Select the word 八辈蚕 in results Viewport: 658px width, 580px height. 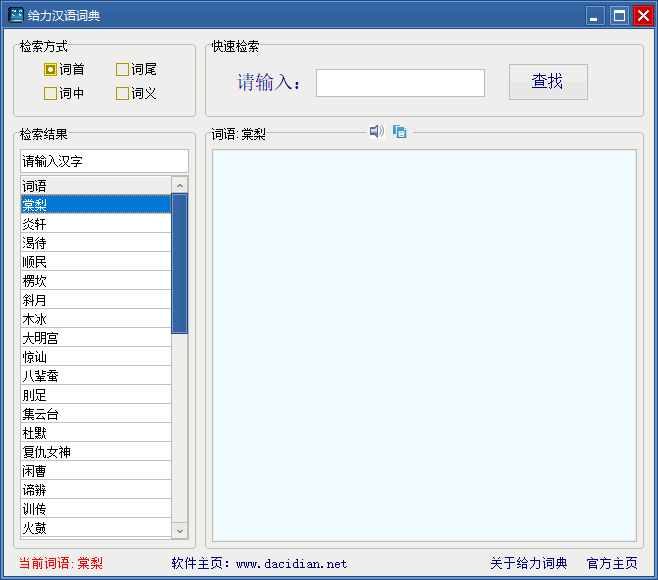pos(96,376)
